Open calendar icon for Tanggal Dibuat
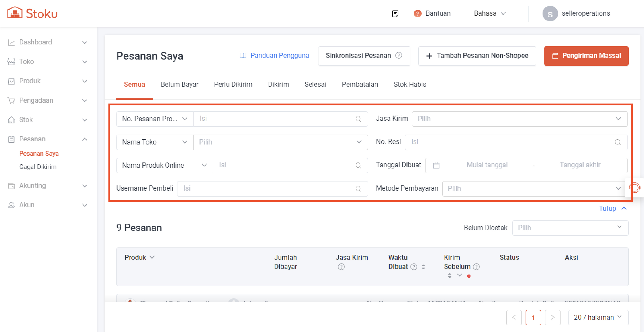 point(436,165)
